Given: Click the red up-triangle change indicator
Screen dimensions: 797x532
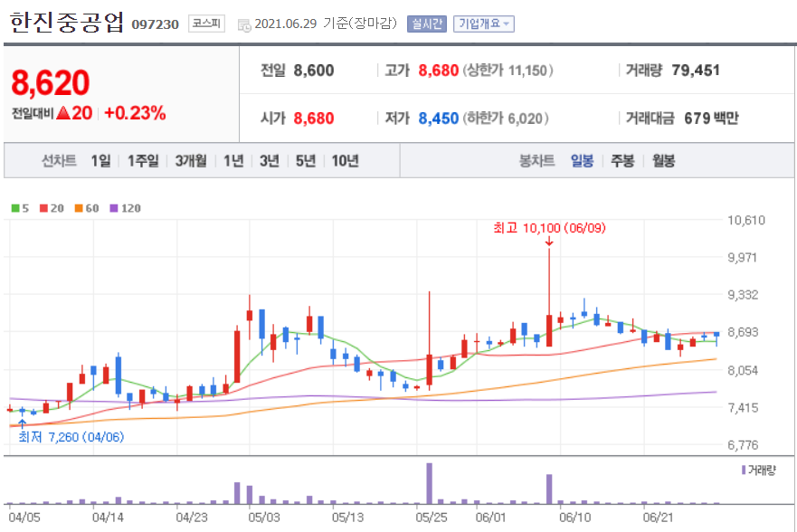Looking at the screenshot, I should pos(63,113).
